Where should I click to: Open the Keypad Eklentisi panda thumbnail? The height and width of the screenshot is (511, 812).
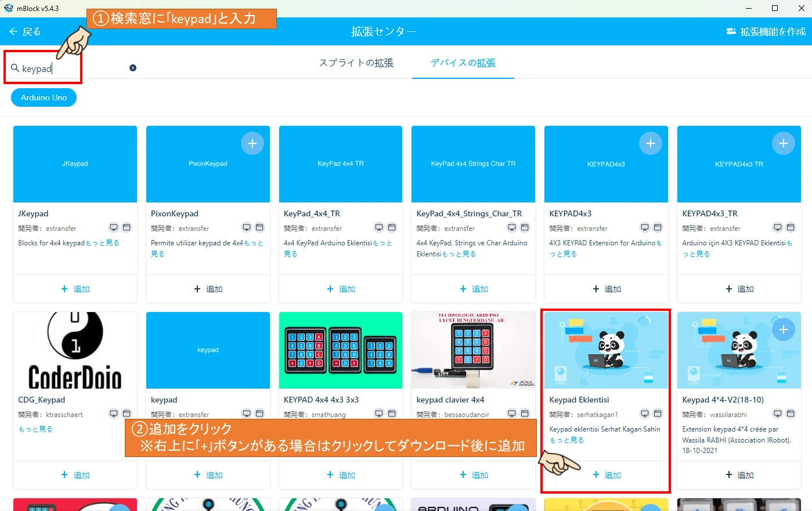[x=606, y=350]
